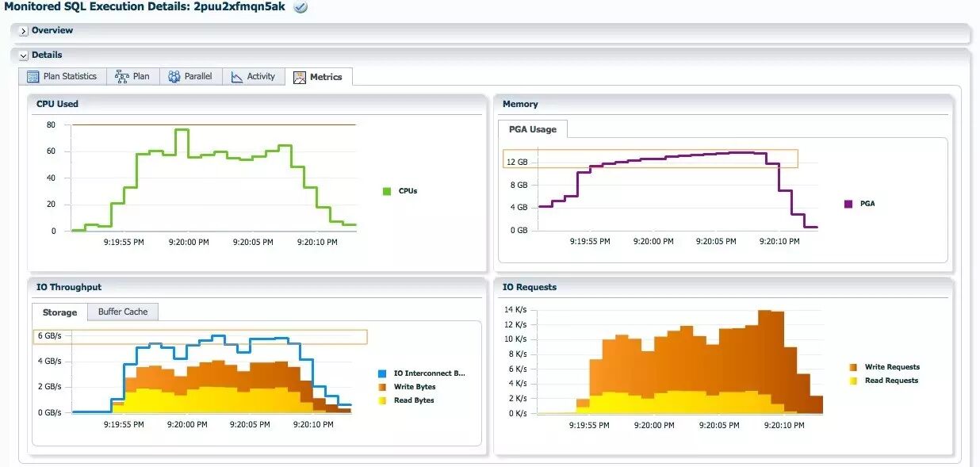The width and height of the screenshot is (980, 467).
Task: Click the CPU Used panel heading
Action: [x=57, y=104]
